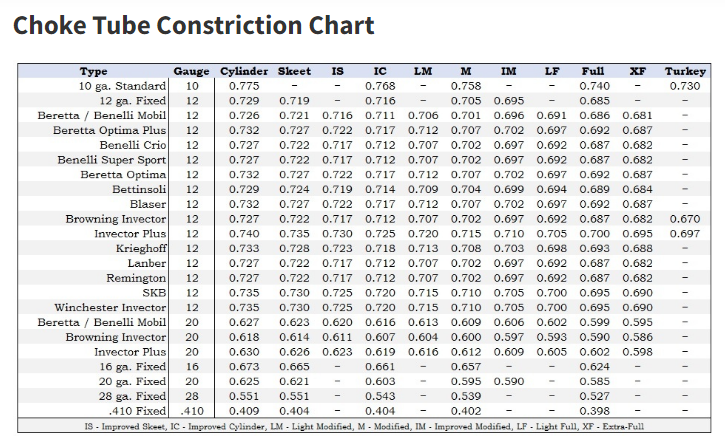Image resolution: width=725 pixels, height=439 pixels.
Task: Select the Beretta Optima Plus row label
Action: (110, 131)
